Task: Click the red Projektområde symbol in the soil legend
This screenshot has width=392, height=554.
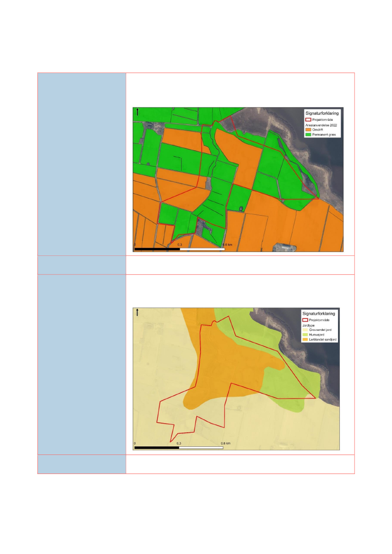Action: pyautogui.click(x=305, y=320)
